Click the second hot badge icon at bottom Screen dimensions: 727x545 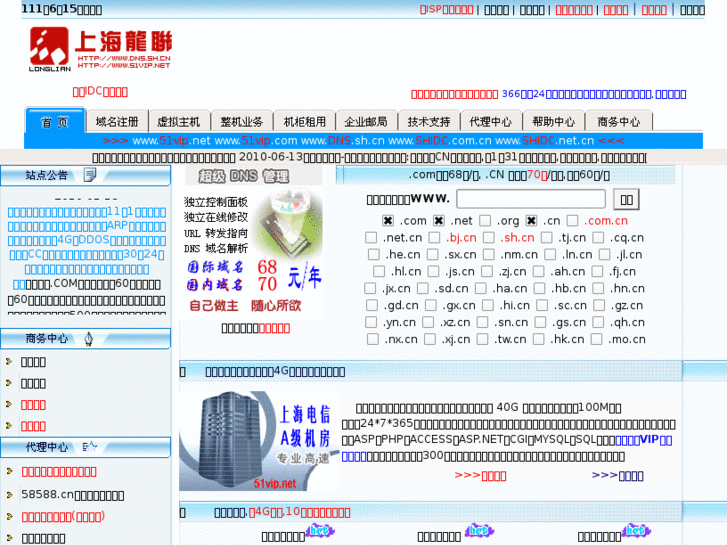479,530
